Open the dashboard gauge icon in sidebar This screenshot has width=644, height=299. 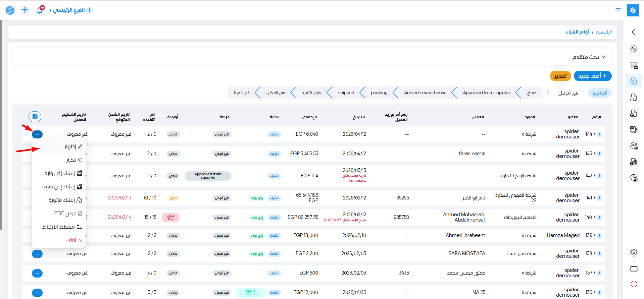[634, 49]
